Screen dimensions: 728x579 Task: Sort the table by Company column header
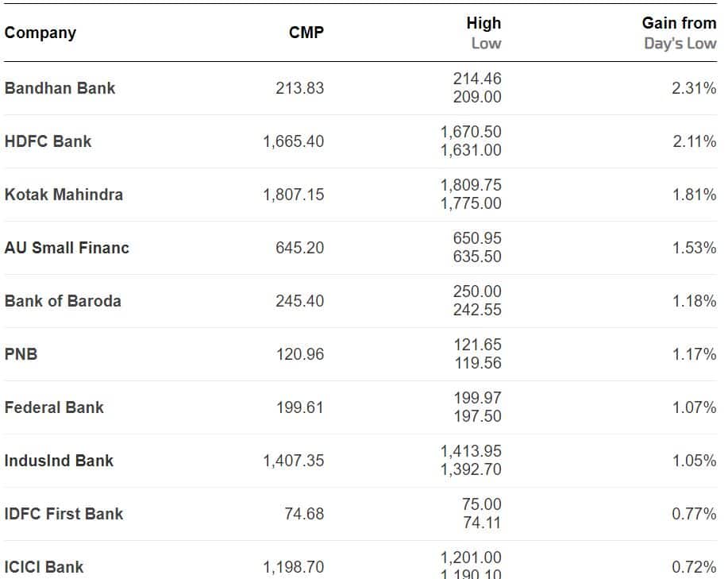(x=40, y=33)
